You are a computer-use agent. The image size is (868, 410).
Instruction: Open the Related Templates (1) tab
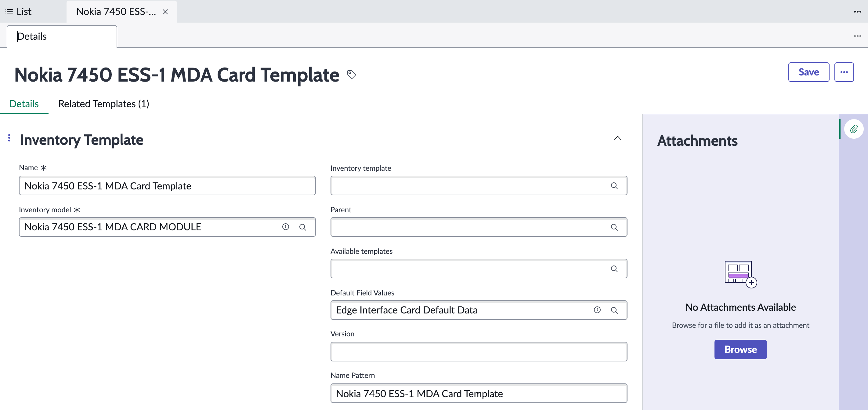[x=103, y=104]
